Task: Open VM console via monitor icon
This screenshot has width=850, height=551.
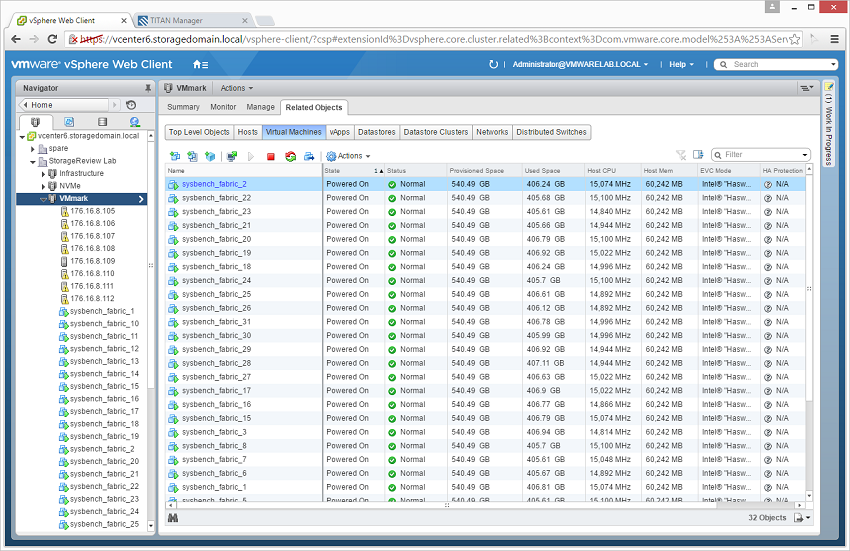Action: coord(232,156)
